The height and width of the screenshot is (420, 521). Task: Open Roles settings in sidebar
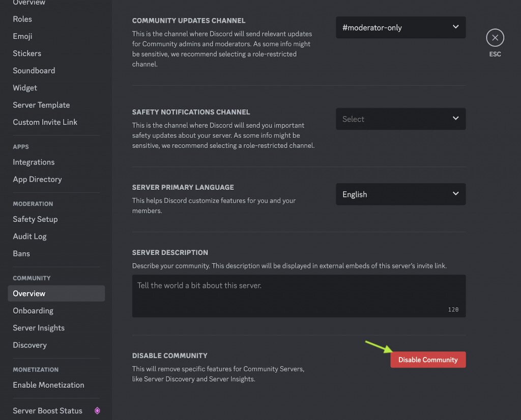pos(22,19)
